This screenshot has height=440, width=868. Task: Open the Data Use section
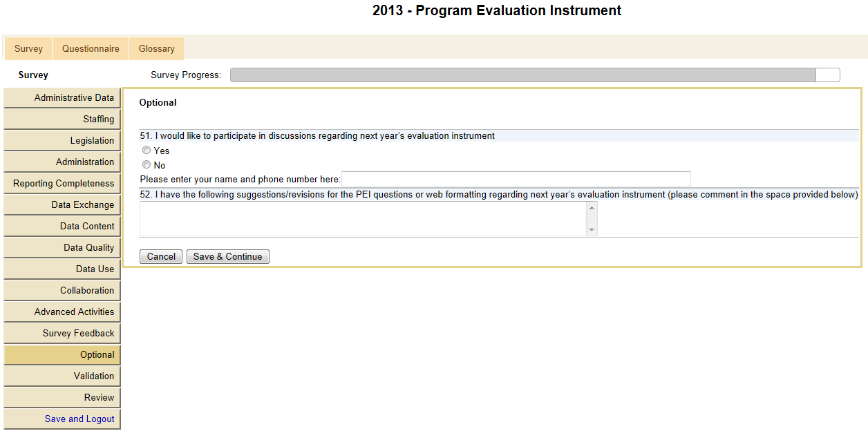click(62, 269)
